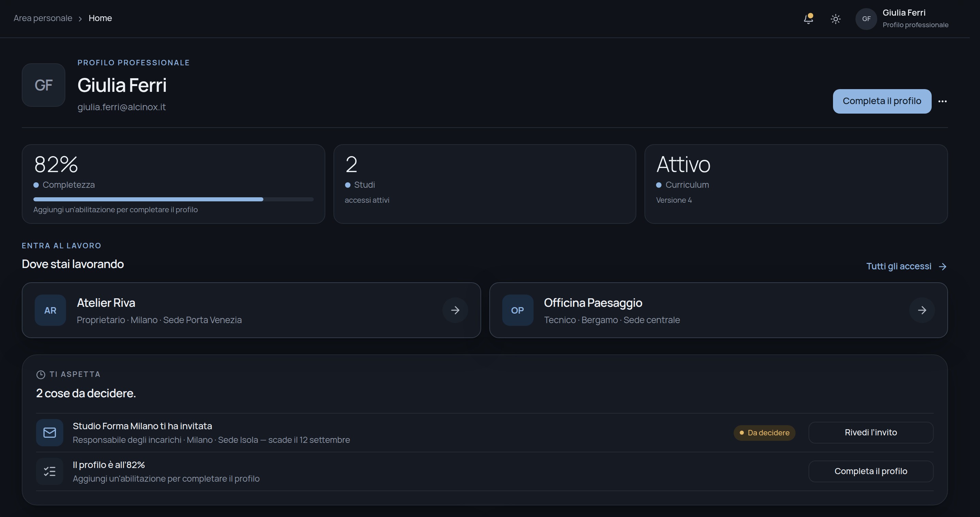Click the 2 cose da decidere heading
This screenshot has width=980, height=517.
[86, 393]
